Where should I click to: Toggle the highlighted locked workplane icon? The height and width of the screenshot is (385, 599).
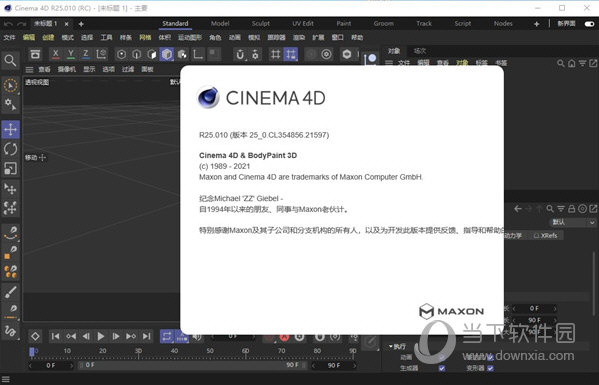pyautogui.click(x=291, y=55)
